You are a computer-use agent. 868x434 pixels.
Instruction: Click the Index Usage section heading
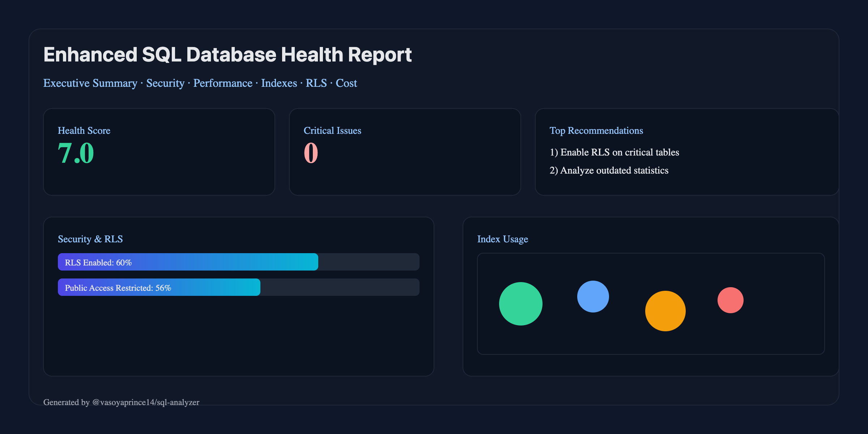(x=502, y=239)
